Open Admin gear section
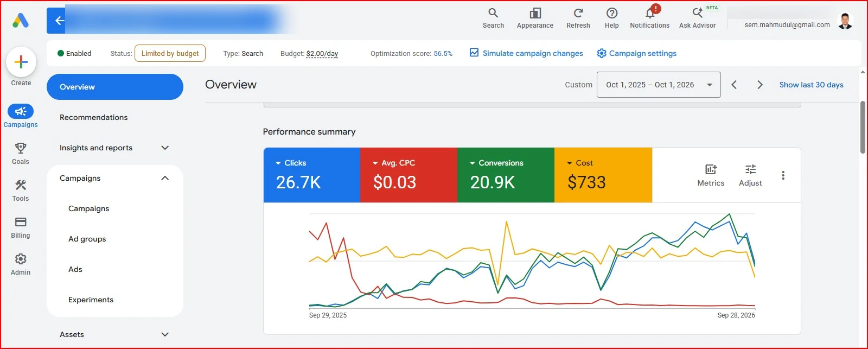 point(21,264)
